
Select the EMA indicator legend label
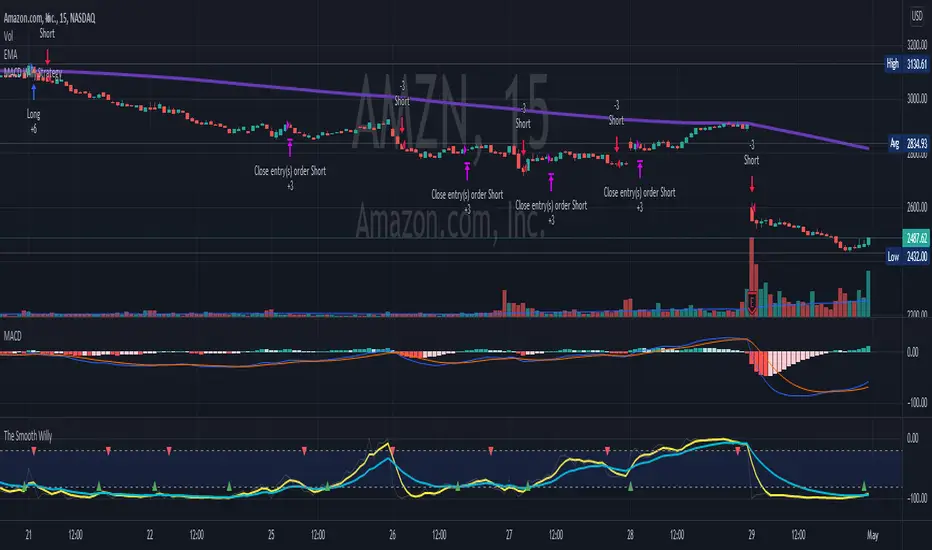click(11, 55)
